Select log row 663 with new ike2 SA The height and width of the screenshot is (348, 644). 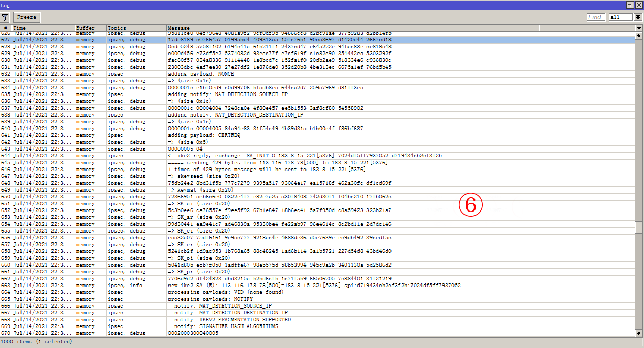pyautogui.click(x=210, y=285)
